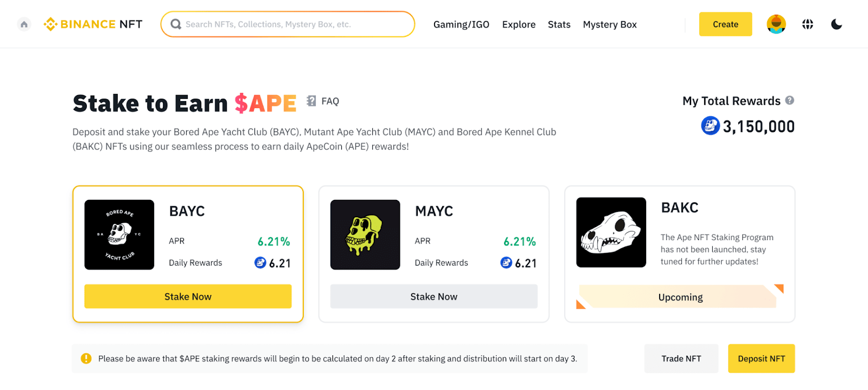Click the Binance NFT logo
This screenshot has height=390, width=868.
tap(92, 24)
